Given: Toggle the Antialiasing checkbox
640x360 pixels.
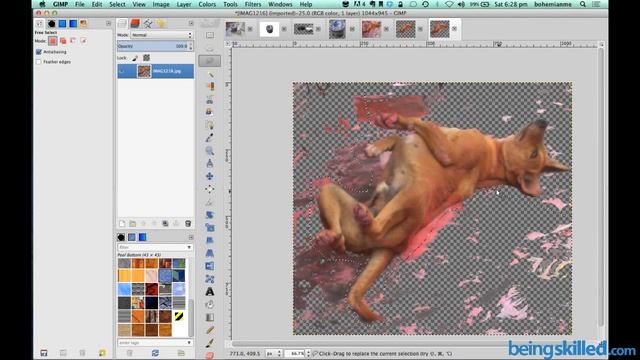Looking at the screenshot, I should coord(39,52).
